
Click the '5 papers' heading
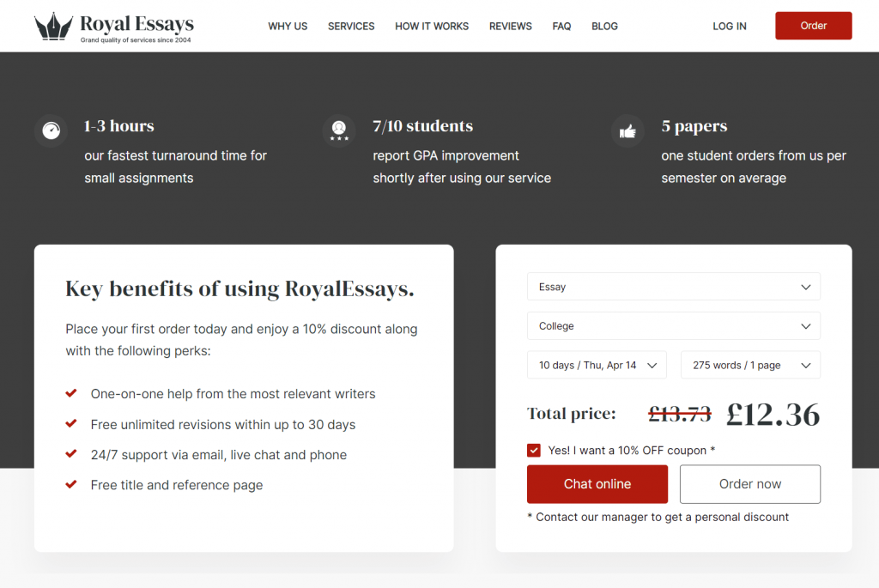694,127
